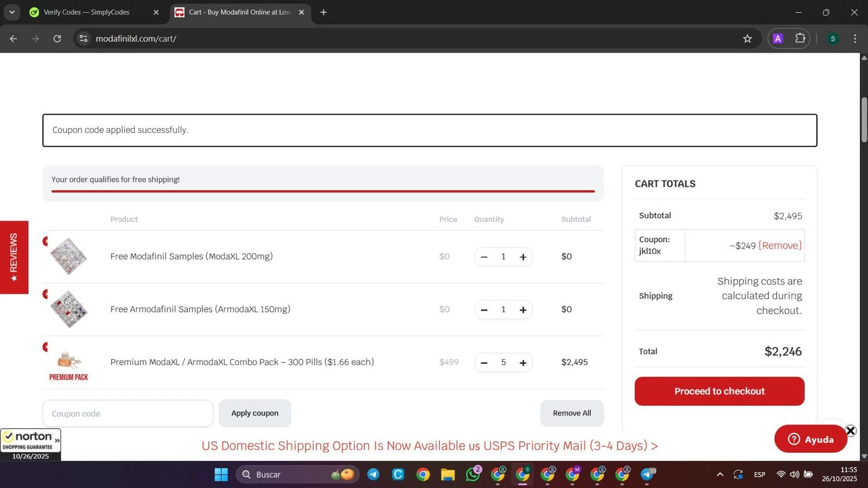Viewport: 868px width, 488px height.
Task: Open File Explorer from the taskbar
Action: click(448, 475)
